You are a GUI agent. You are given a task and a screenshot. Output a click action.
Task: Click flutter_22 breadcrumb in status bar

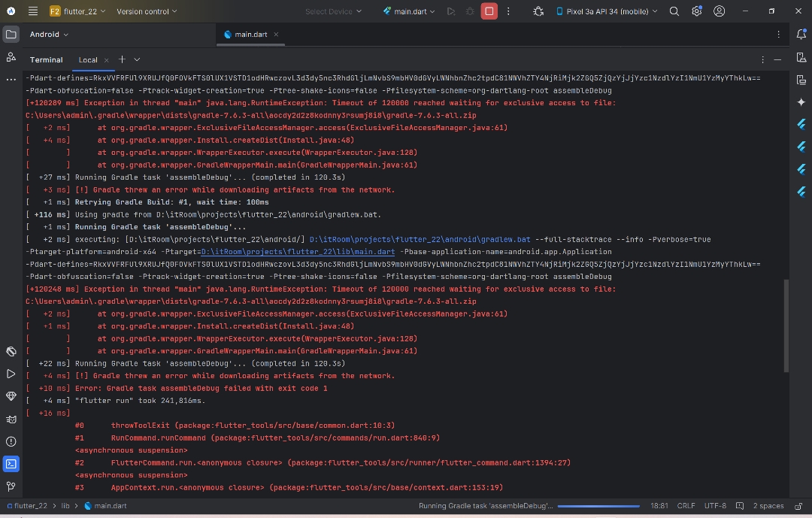[27, 505]
